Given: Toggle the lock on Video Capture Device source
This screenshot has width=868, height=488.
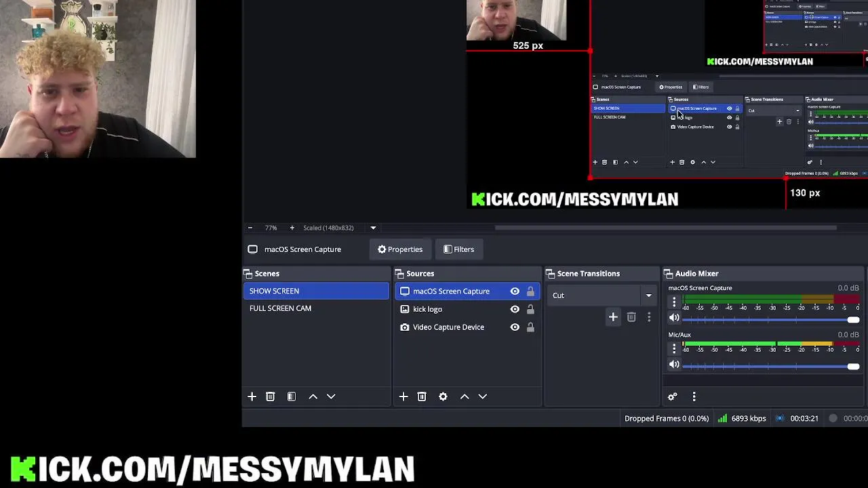Looking at the screenshot, I should pyautogui.click(x=530, y=327).
